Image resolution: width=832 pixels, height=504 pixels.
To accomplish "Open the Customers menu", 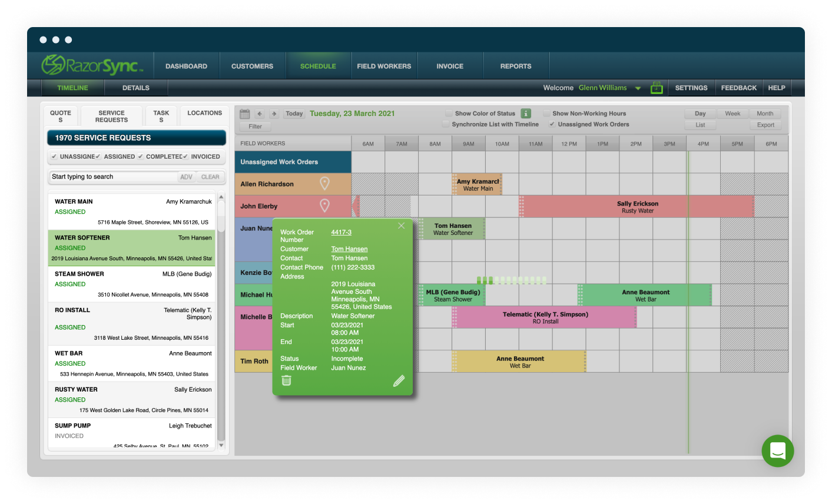I will click(x=252, y=66).
